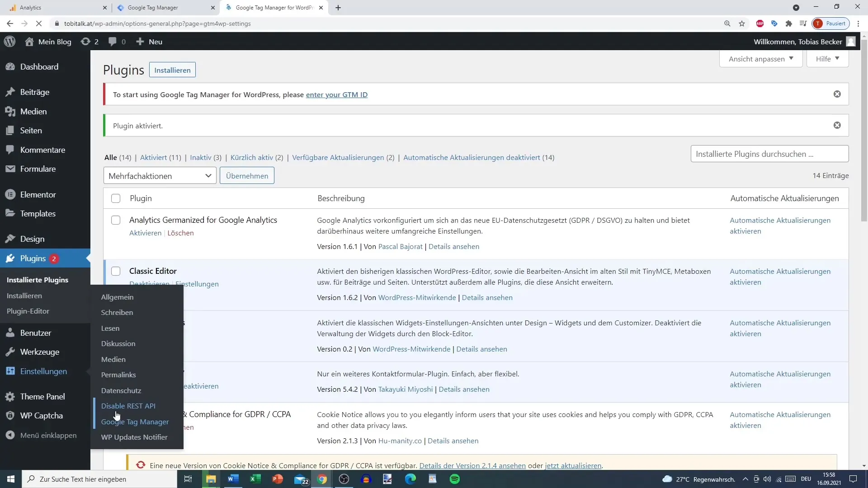Click the Installieren button beside Plugins
The width and height of the screenshot is (868, 488).
[x=172, y=70]
